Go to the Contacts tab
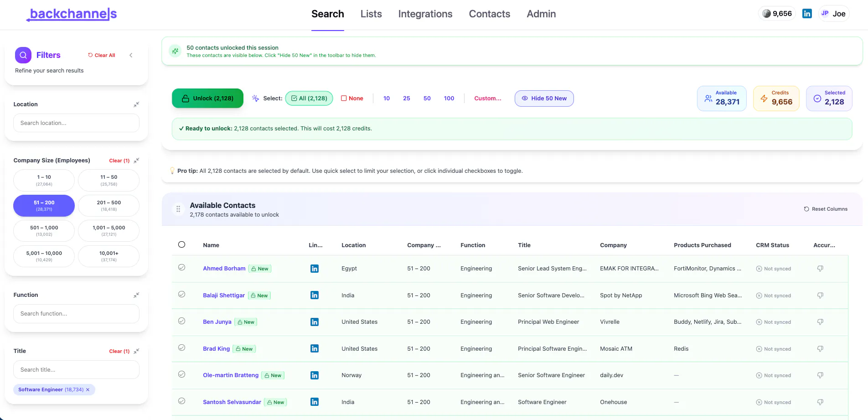The height and width of the screenshot is (420, 868). point(490,14)
